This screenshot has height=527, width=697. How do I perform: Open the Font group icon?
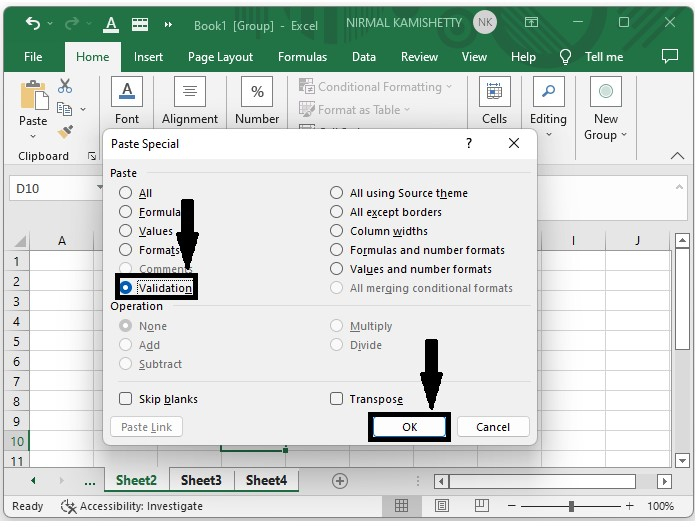pos(127,92)
